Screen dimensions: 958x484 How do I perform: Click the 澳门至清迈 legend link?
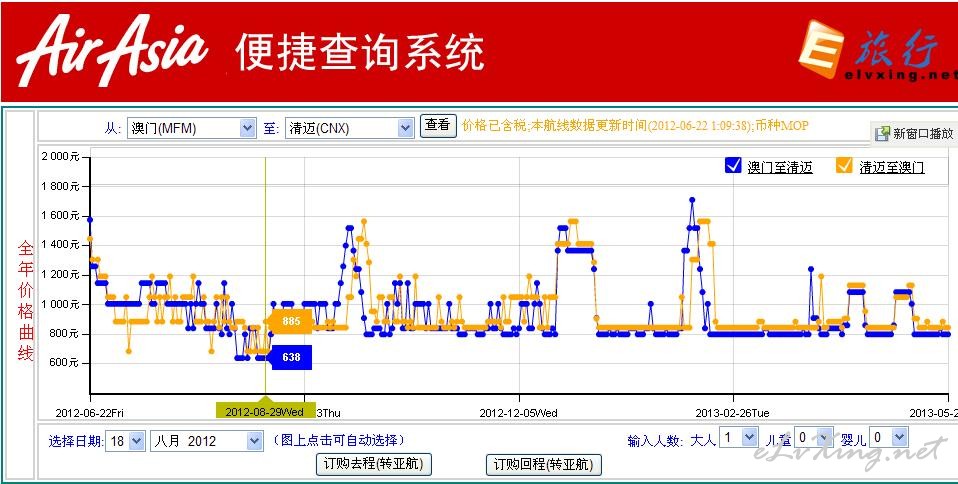tap(780, 167)
